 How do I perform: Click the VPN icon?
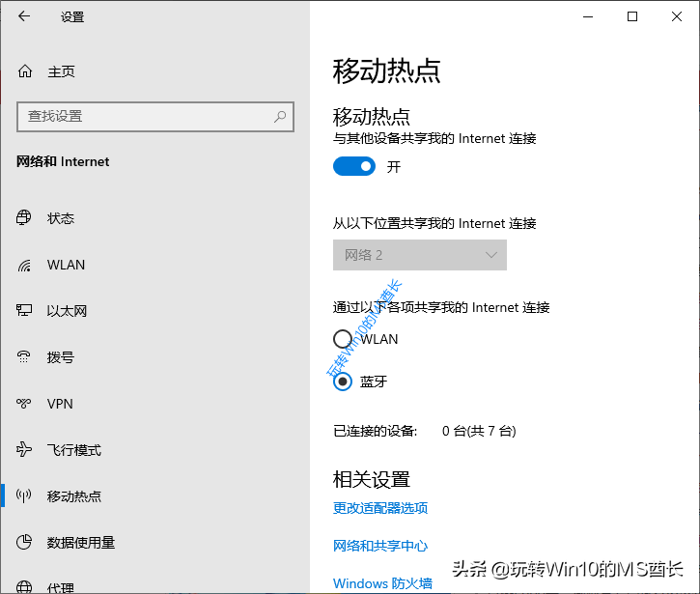24,404
